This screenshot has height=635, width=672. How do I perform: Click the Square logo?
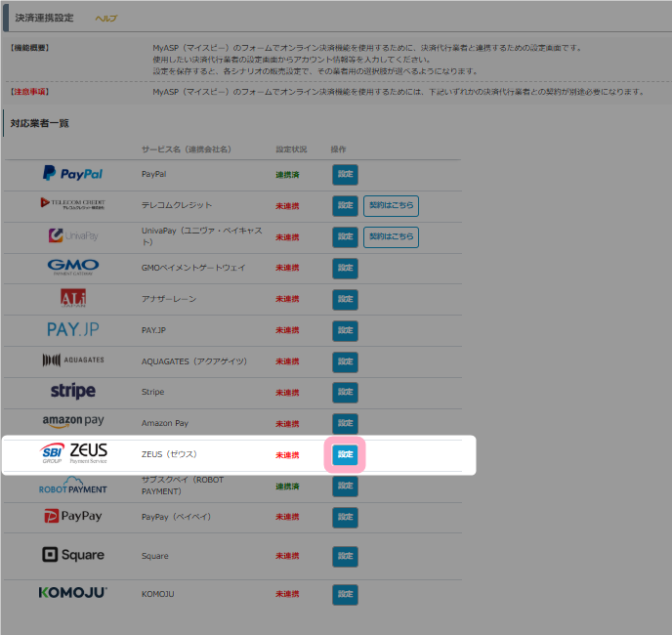point(72,555)
